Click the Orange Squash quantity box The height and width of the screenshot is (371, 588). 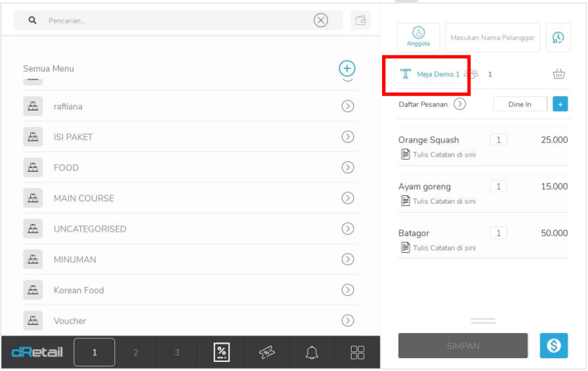click(x=499, y=139)
